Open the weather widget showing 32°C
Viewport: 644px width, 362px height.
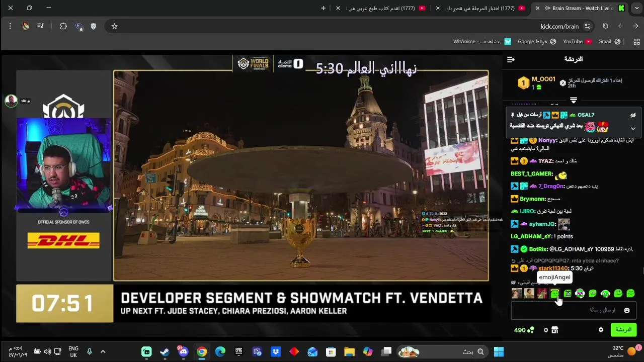pos(624,351)
